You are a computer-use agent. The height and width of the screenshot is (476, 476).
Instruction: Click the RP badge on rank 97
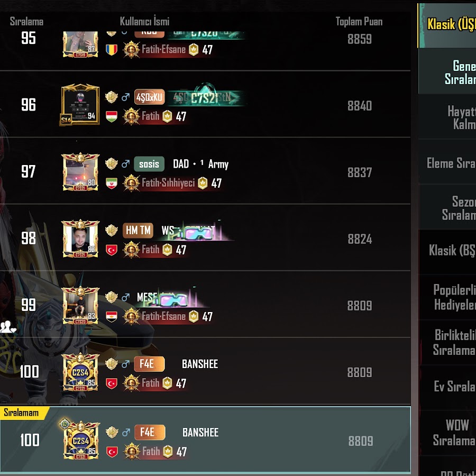pos(112,163)
